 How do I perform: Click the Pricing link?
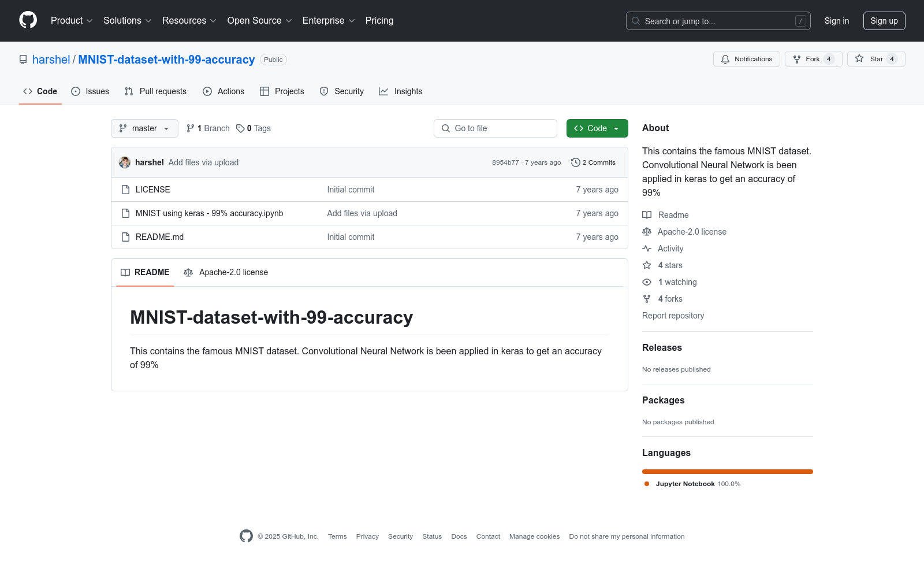coord(379,21)
